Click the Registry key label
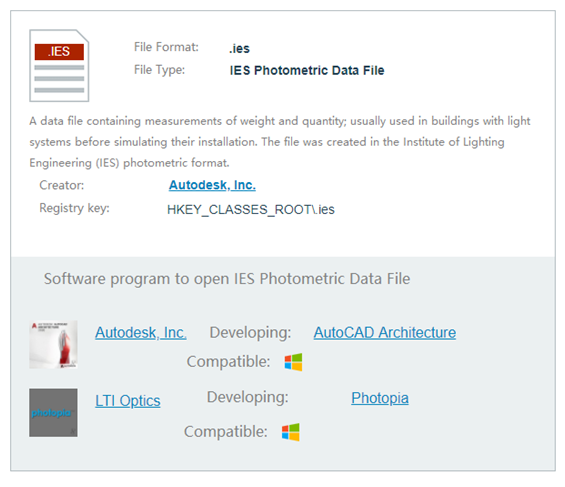The height and width of the screenshot is (487, 565). click(x=74, y=208)
